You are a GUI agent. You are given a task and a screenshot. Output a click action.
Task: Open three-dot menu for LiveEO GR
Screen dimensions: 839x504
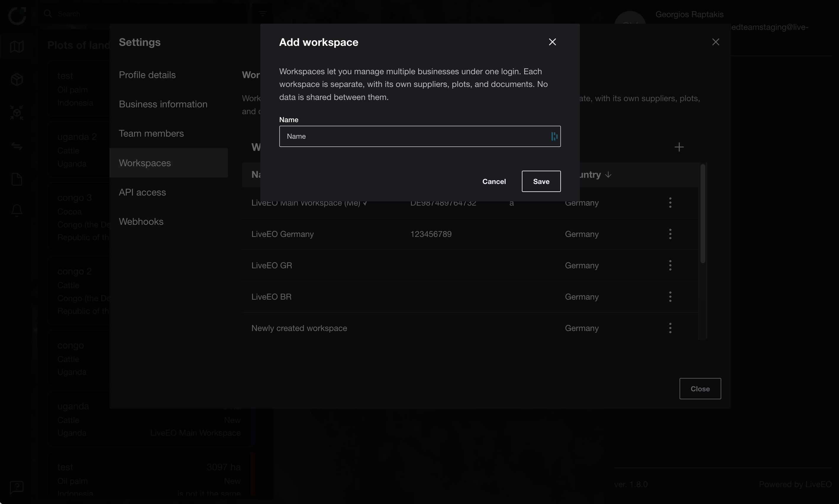(x=670, y=265)
